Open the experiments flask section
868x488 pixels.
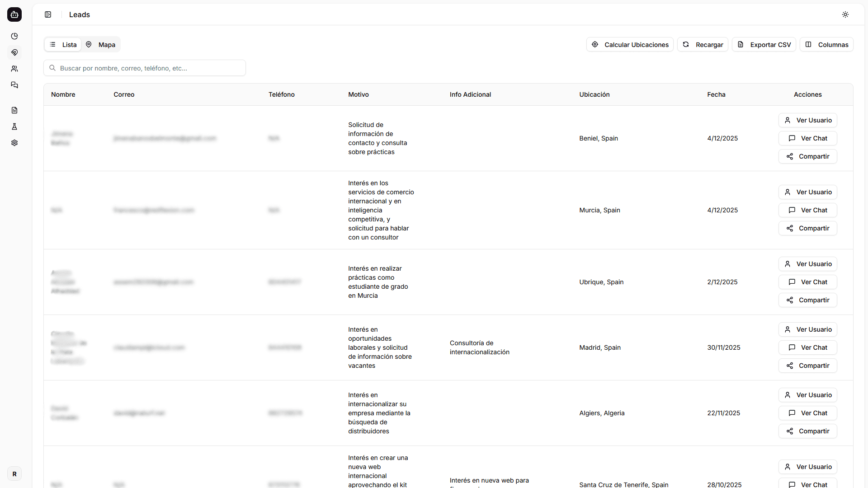coord(14,127)
